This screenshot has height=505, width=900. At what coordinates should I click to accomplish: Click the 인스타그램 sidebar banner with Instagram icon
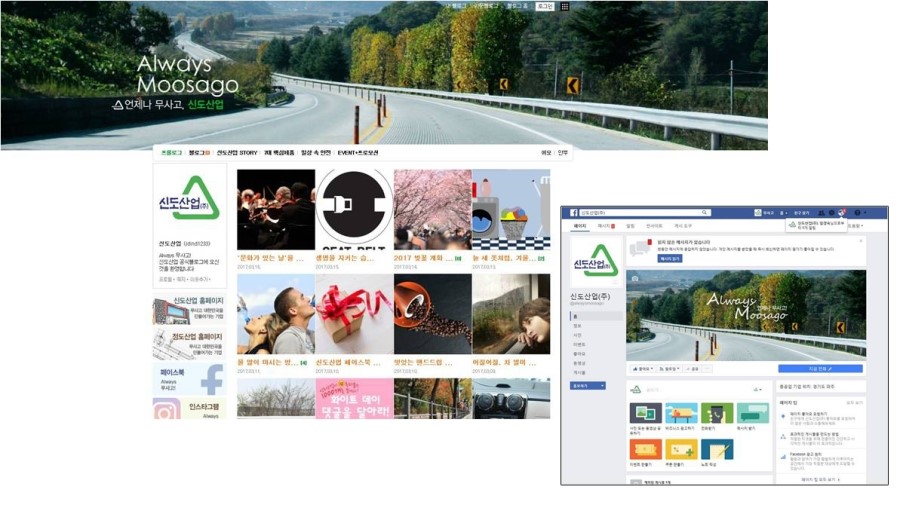pos(189,409)
